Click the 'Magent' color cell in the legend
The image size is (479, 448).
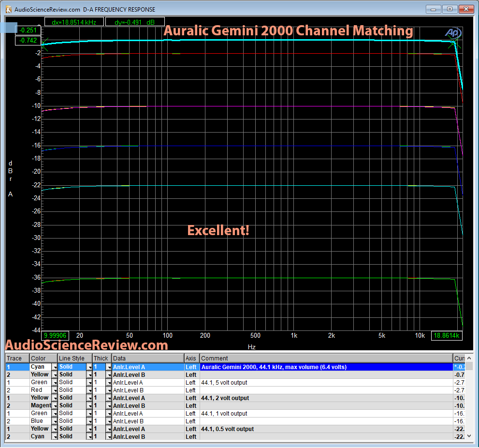[41, 406]
